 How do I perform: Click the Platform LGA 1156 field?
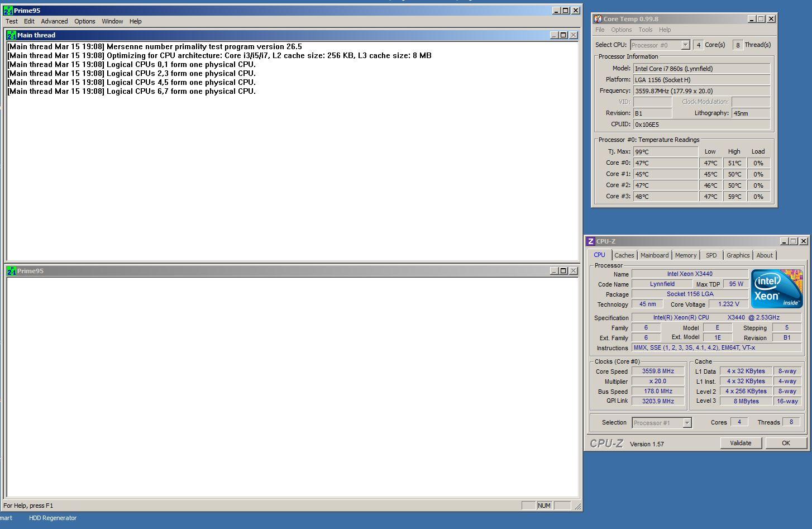[701, 80]
